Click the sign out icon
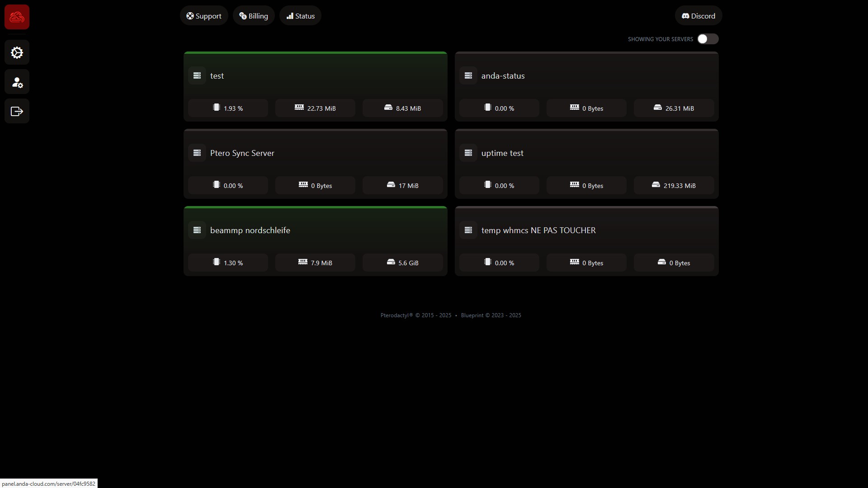This screenshot has width=868, height=488. pyautogui.click(x=17, y=111)
